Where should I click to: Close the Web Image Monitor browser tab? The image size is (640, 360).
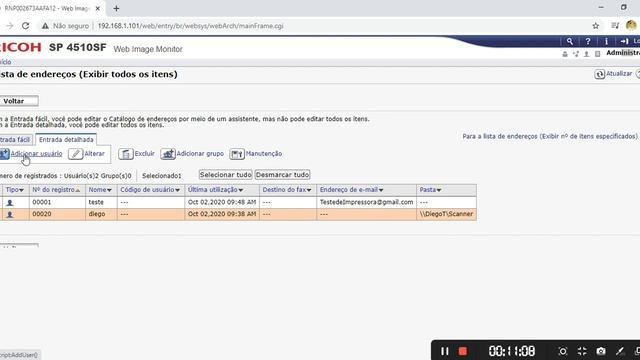tap(98, 8)
